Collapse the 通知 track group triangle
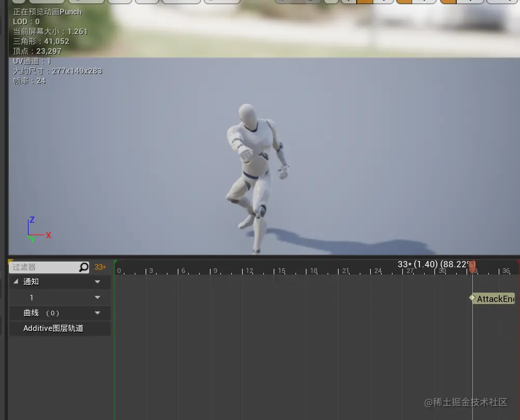 point(16,282)
